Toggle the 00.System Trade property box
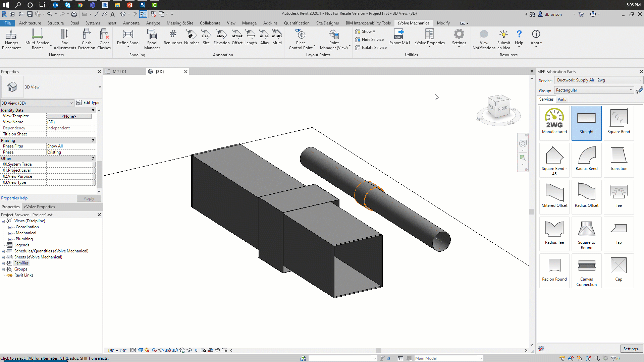This screenshot has height=362, width=644. click(x=94, y=164)
